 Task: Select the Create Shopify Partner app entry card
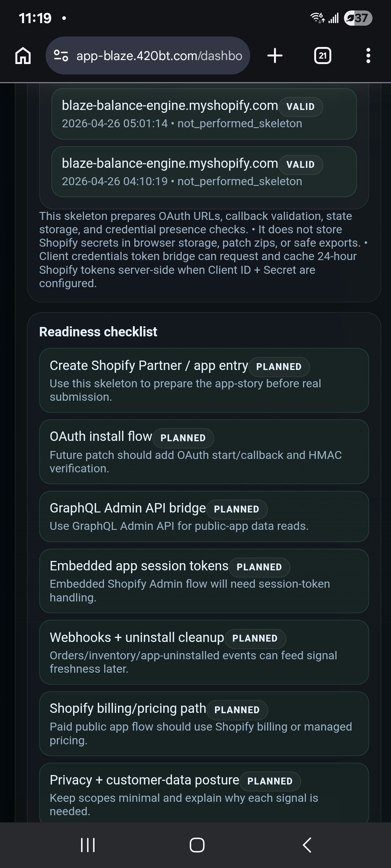point(204,380)
